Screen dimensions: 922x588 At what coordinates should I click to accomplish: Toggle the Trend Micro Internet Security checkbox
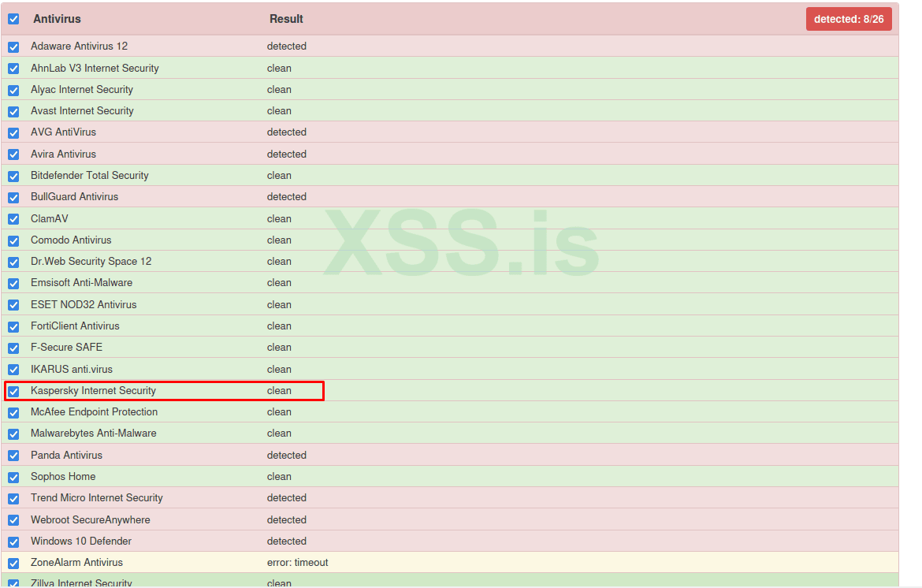point(13,499)
